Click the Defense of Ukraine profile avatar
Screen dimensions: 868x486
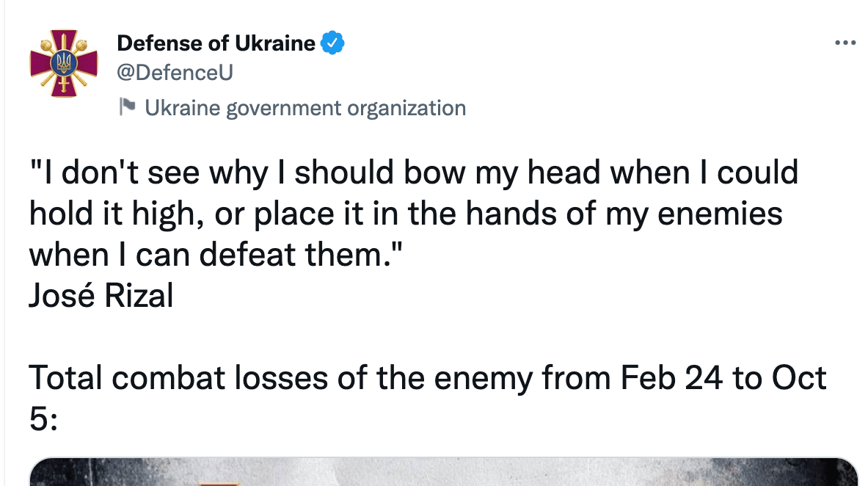pyautogui.click(x=62, y=64)
